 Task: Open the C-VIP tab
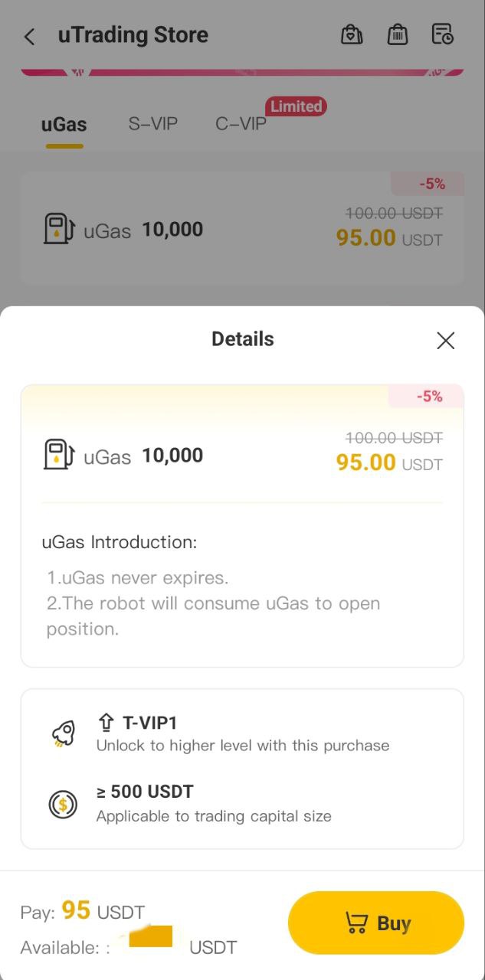[241, 124]
